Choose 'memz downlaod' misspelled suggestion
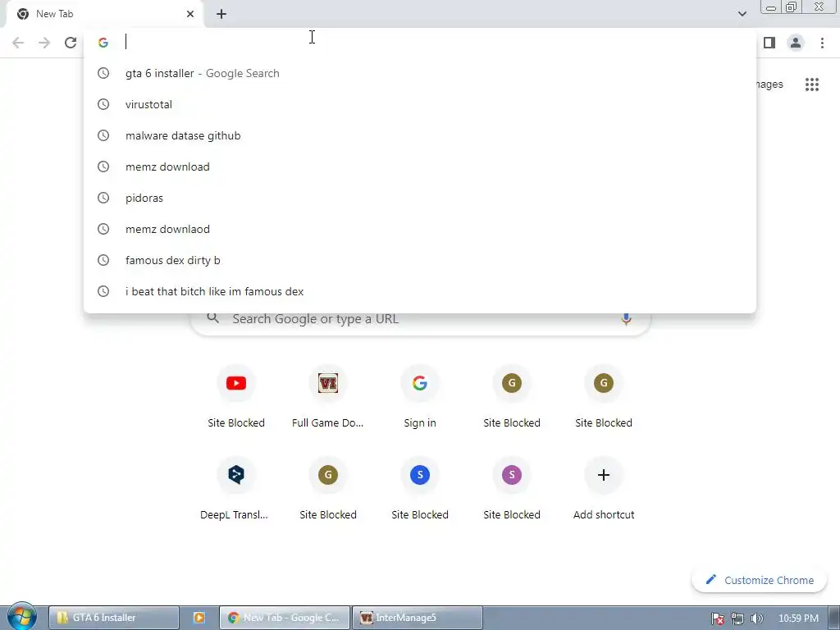 pos(419,229)
